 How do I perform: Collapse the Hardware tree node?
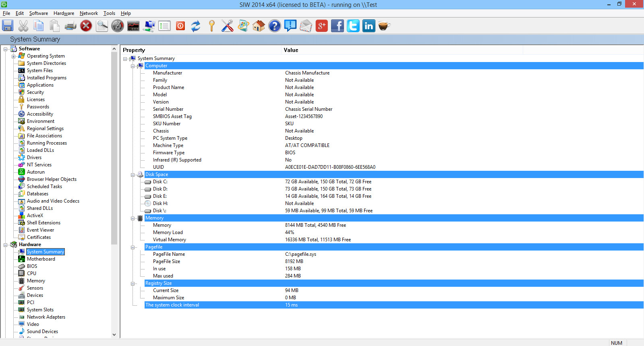pos(6,245)
